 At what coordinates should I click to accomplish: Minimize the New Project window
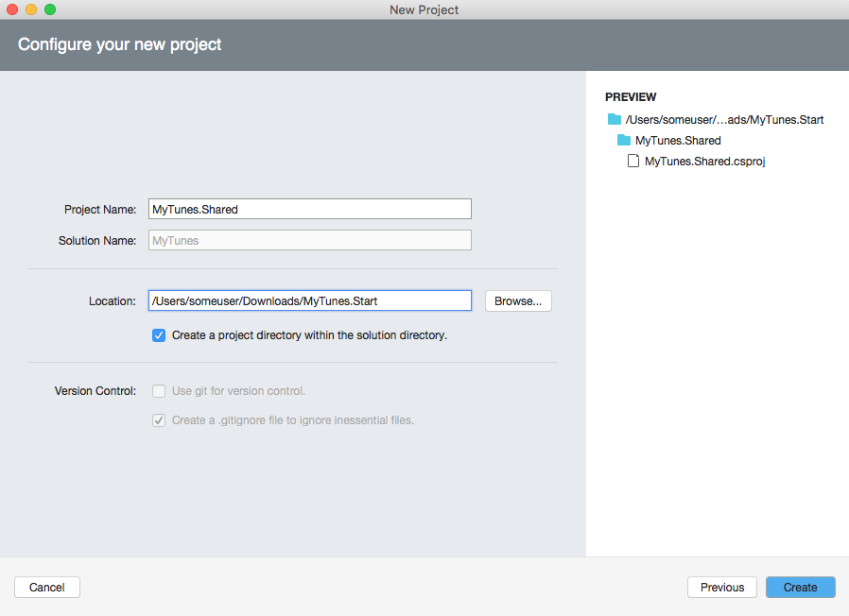click(31, 9)
